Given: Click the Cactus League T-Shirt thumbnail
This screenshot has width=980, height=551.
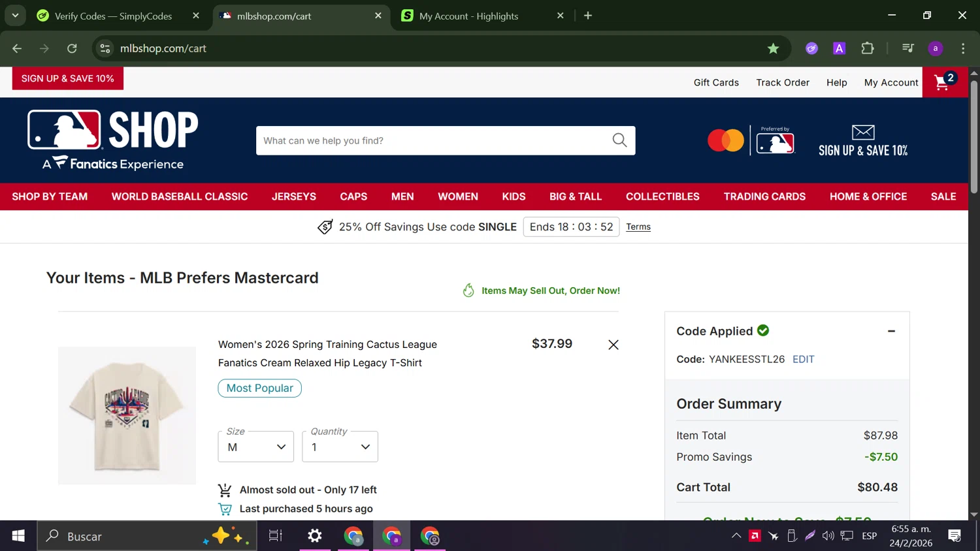Looking at the screenshot, I should click(x=127, y=415).
